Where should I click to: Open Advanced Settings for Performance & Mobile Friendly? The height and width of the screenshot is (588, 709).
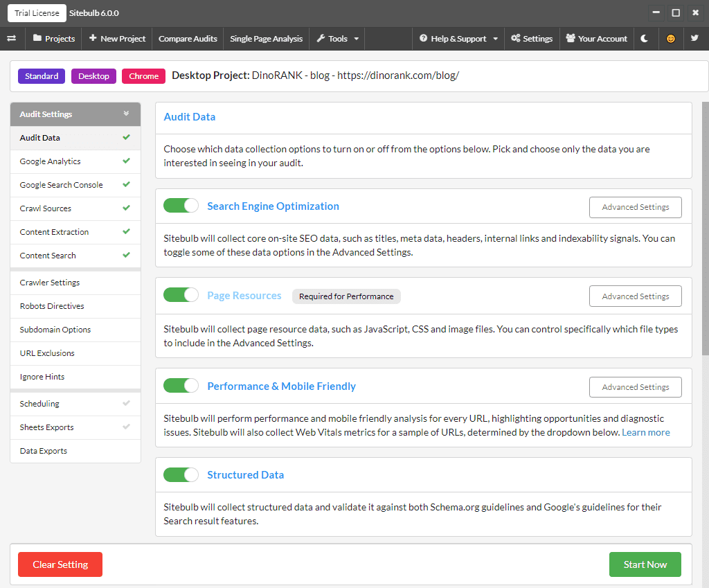636,387
